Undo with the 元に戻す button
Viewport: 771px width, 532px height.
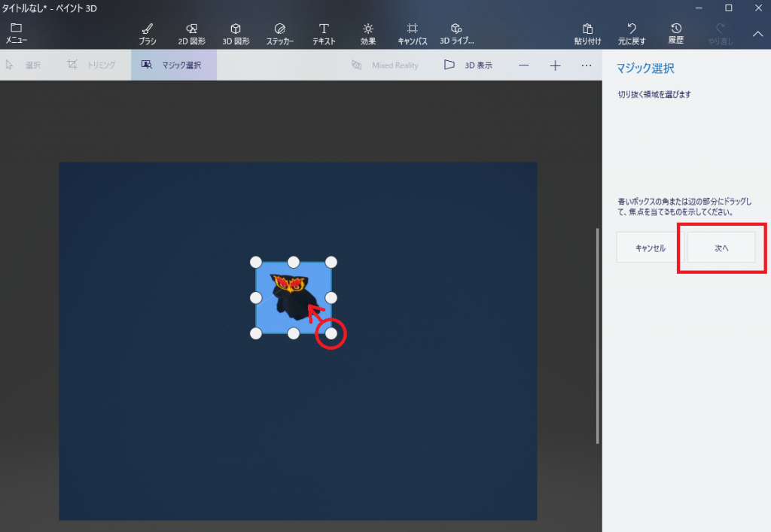click(632, 33)
